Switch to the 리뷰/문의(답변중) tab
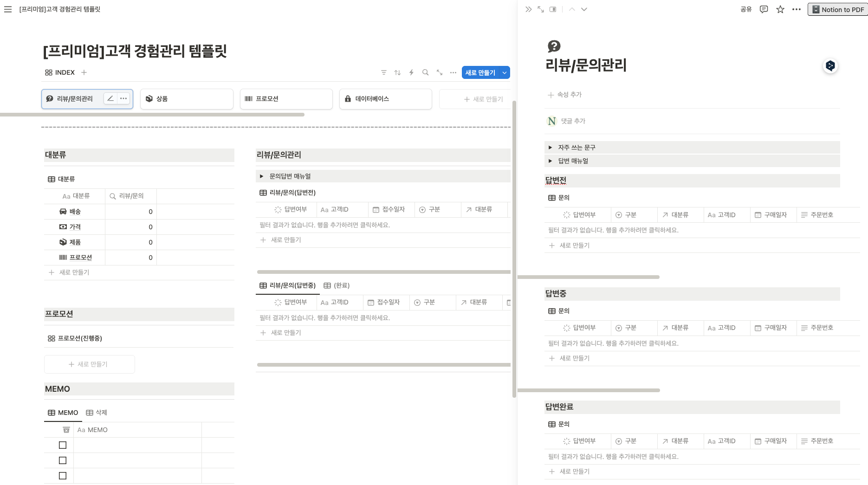 coord(288,285)
